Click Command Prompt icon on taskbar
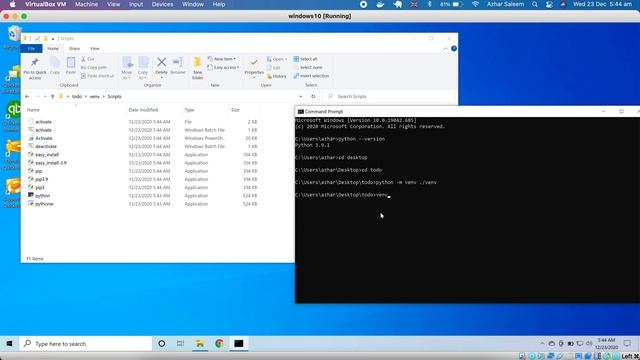The height and width of the screenshot is (360, 640). (x=239, y=344)
